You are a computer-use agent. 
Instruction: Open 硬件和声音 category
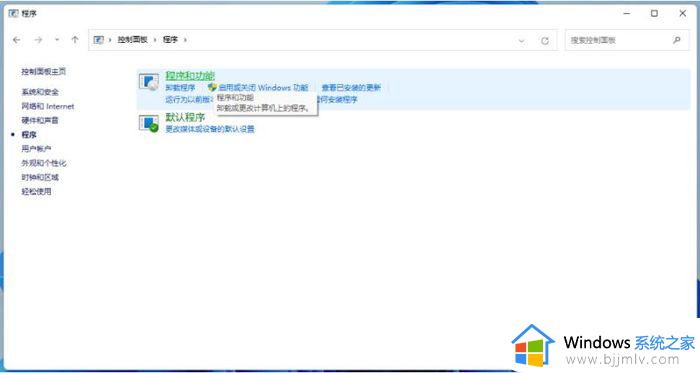[x=40, y=120]
